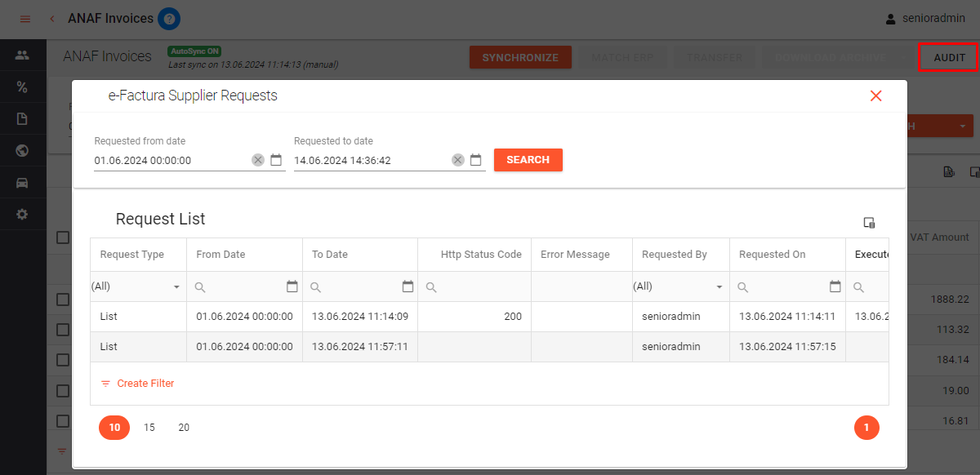Image resolution: width=980 pixels, height=475 pixels.
Task: Open the globe section in sidebar
Action: tap(22, 151)
